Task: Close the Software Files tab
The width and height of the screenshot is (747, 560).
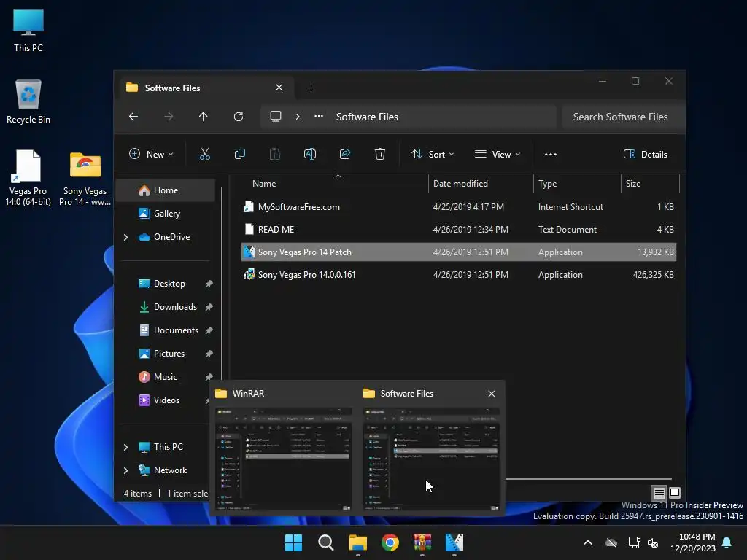Action: 279,87
